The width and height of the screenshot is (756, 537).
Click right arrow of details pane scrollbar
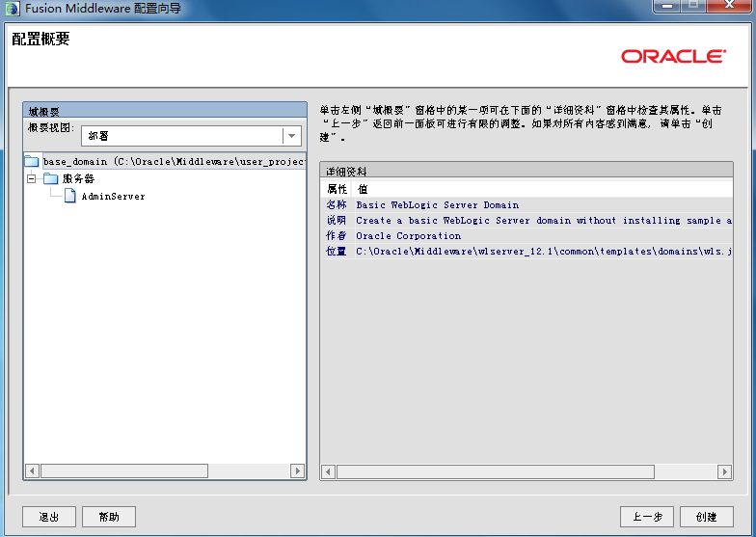(x=724, y=472)
